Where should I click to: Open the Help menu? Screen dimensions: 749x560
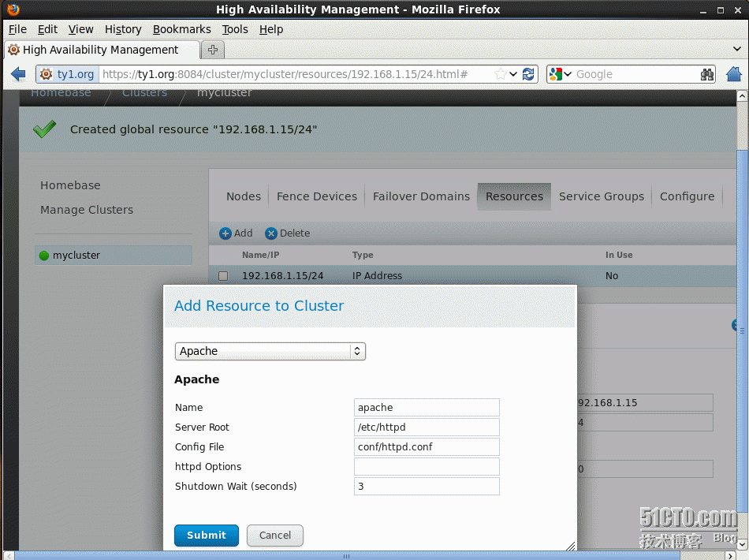tap(271, 29)
